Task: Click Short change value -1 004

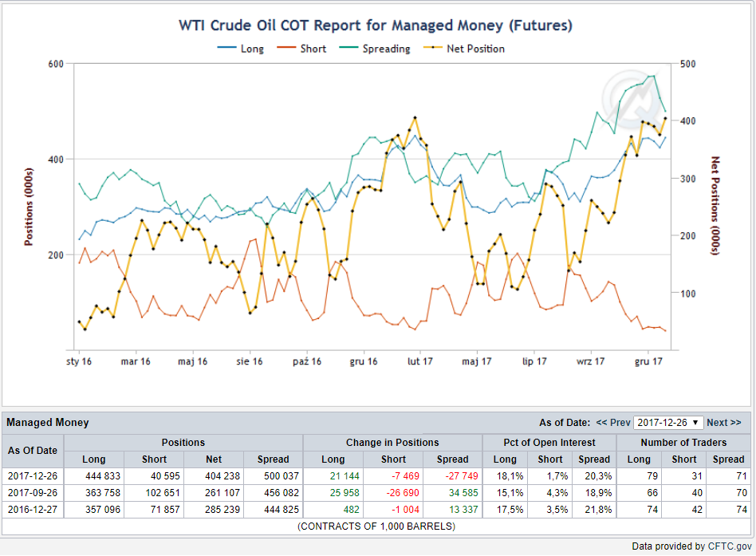Action: click(x=405, y=510)
